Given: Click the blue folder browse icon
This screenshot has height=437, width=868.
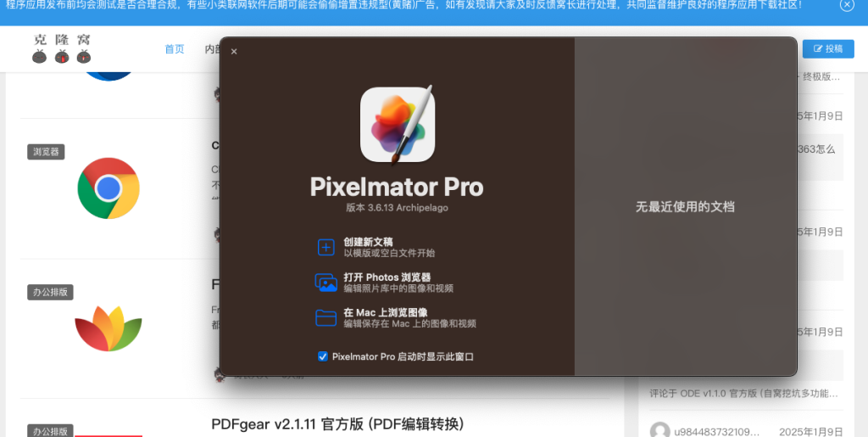Looking at the screenshot, I should tap(326, 318).
